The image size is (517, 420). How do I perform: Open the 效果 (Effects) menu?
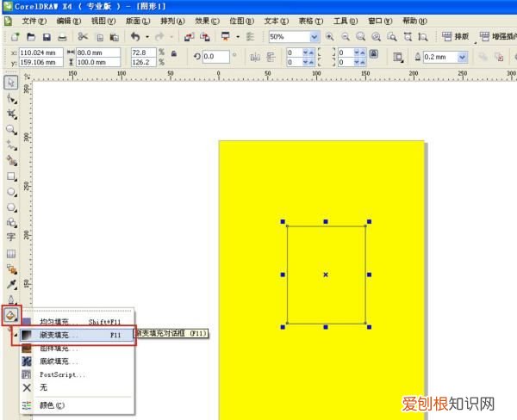[205, 20]
